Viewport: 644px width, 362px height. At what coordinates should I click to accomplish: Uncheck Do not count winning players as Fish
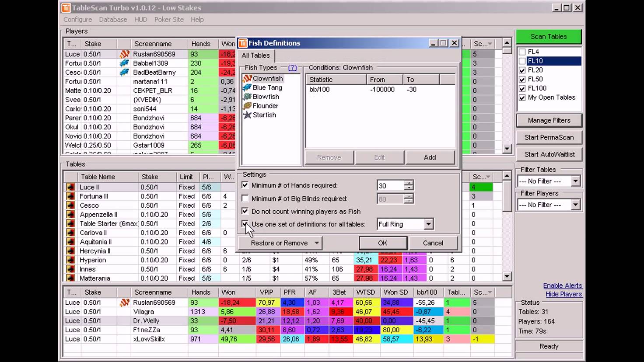245,211
